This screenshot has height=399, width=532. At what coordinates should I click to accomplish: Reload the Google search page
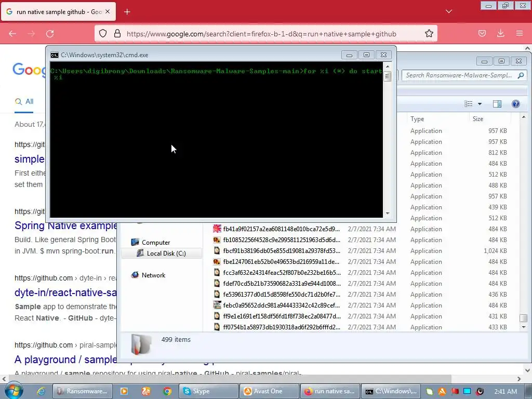coord(50,34)
